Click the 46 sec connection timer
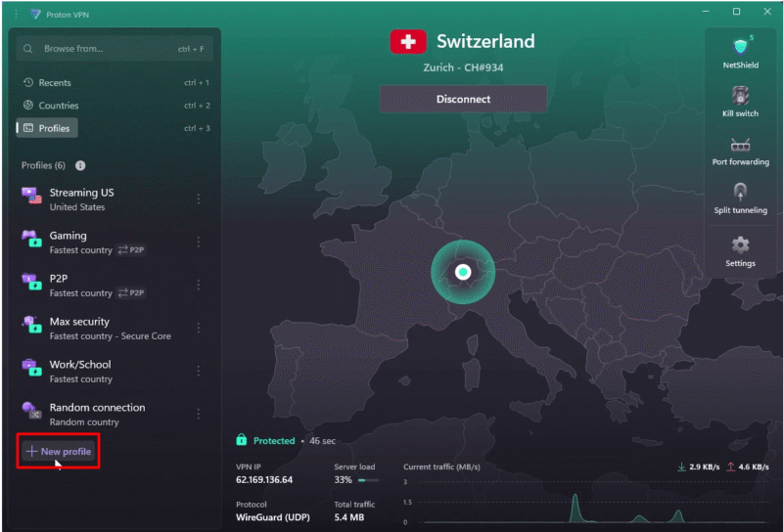 coord(322,441)
